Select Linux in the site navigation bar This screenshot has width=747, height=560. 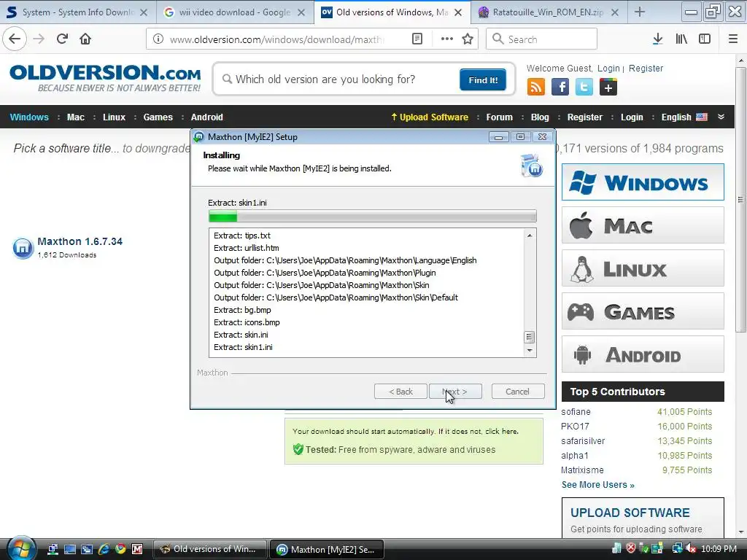tap(114, 117)
